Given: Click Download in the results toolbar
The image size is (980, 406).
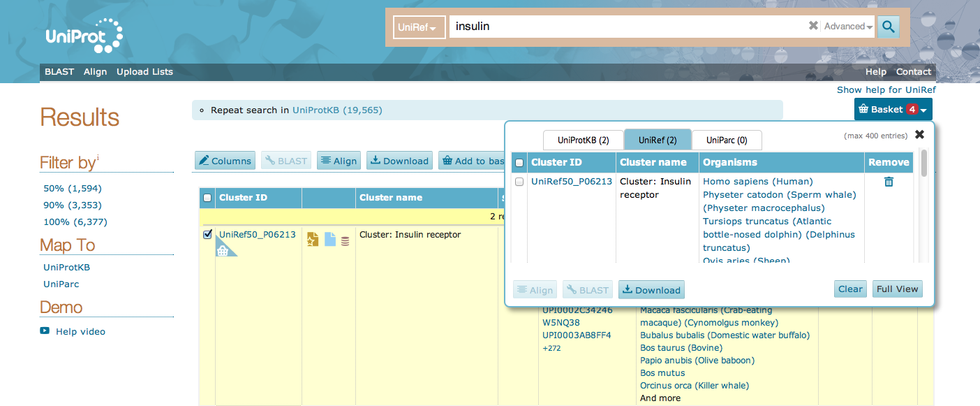Looking at the screenshot, I should tap(399, 161).
